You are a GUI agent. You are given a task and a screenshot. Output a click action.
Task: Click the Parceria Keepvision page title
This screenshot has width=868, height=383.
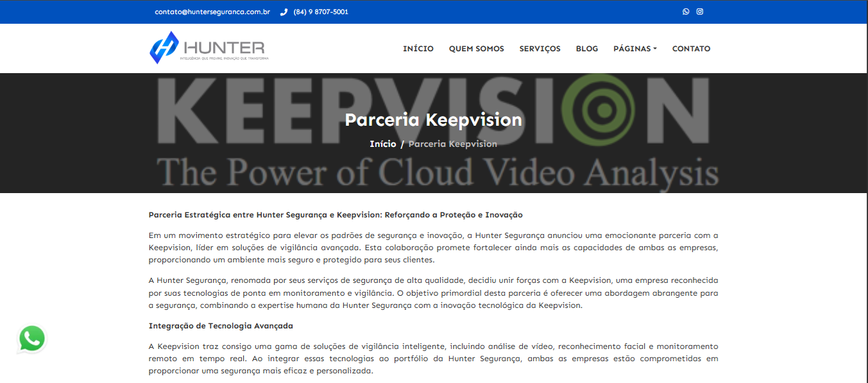tap(433, 120)
